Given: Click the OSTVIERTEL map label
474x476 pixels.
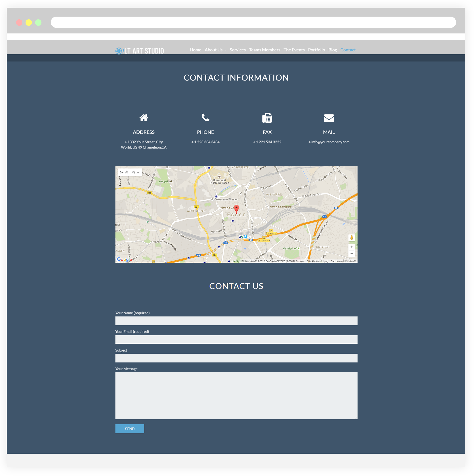Looking at the screenshot, I should (274, 195).
